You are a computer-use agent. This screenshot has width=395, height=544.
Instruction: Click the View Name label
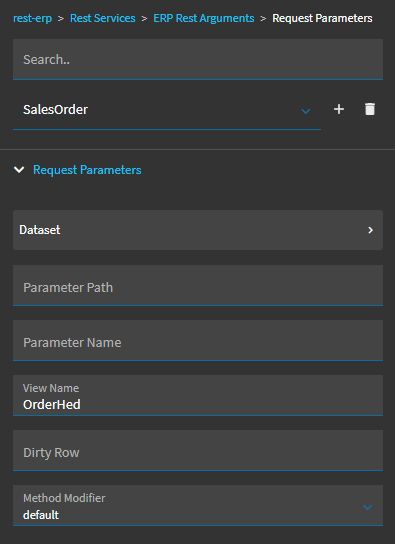coord(51,388)
